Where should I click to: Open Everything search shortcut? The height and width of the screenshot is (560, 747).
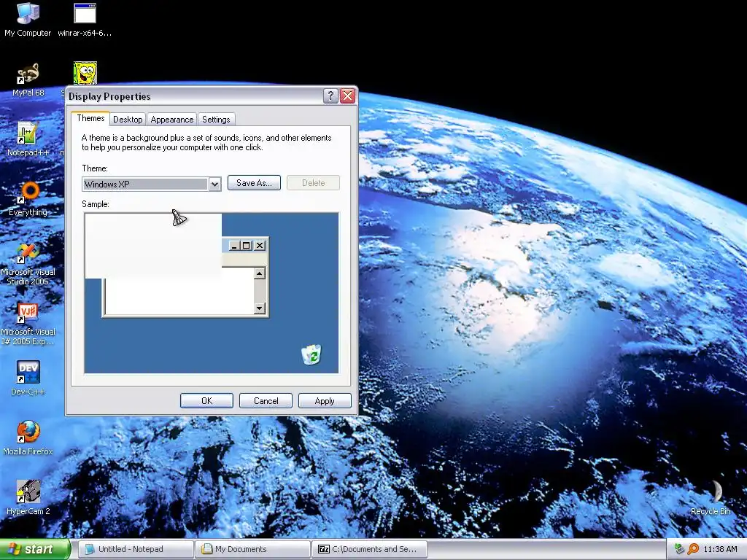(28, 198)
